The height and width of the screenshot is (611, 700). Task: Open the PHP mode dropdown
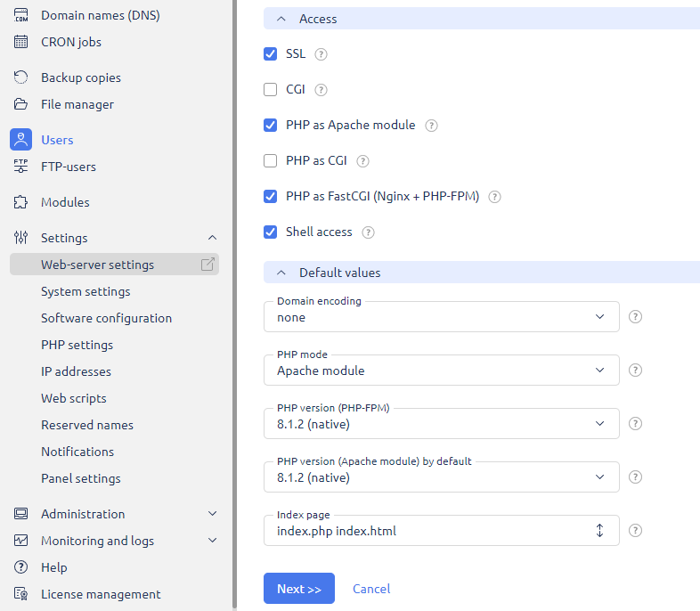pos(441,371)
